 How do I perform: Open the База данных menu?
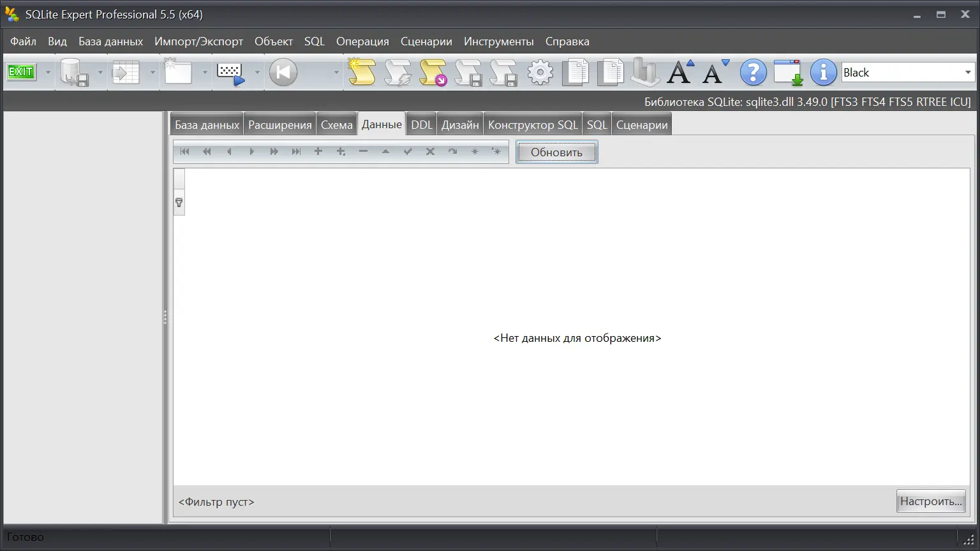pos(110,41)
